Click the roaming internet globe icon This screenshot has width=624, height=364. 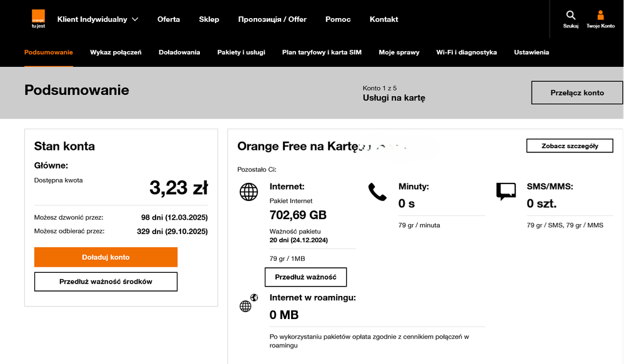pos(248,303)
